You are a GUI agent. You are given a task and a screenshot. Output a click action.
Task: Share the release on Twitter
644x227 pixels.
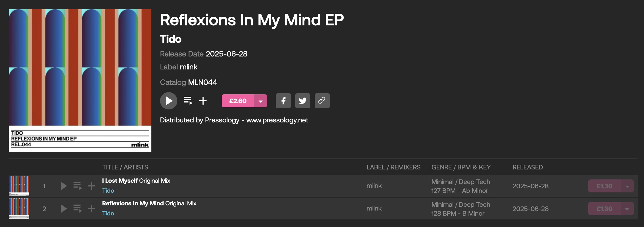(x=303, y=101)
